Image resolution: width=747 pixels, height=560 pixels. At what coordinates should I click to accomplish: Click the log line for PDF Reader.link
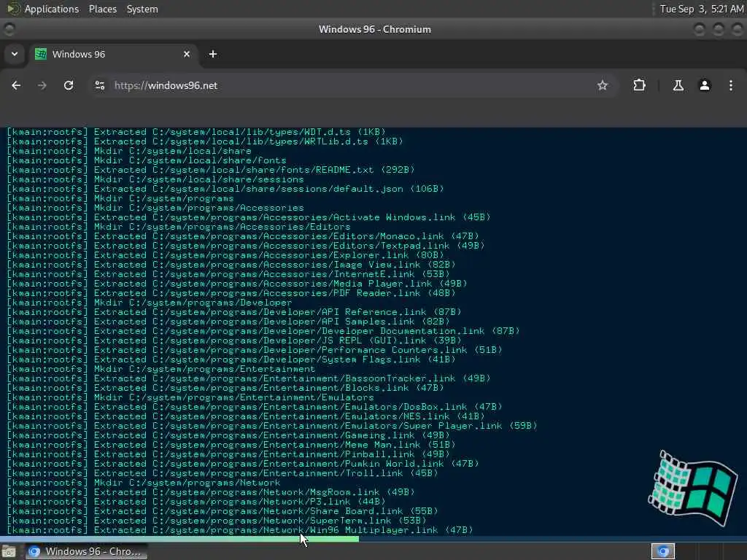tap(231, 293)
